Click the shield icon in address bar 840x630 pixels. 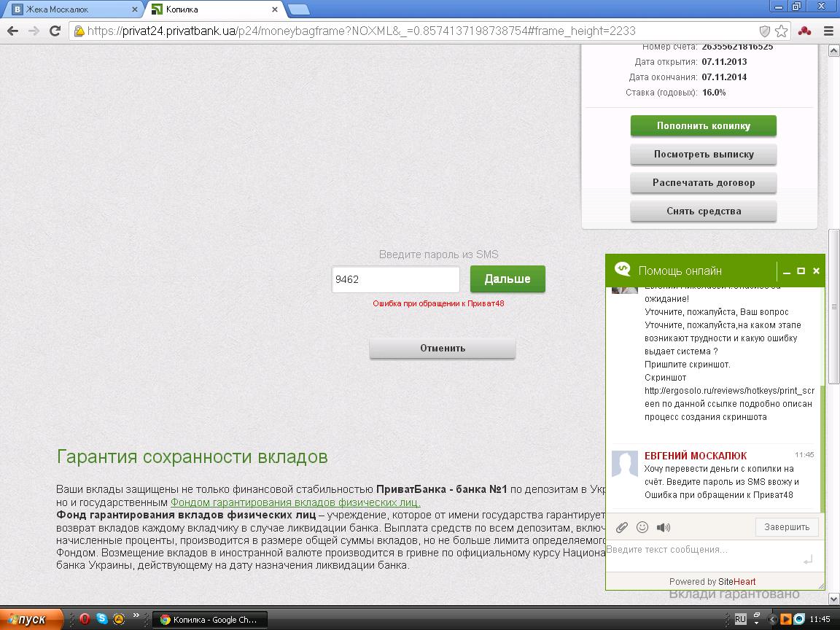pyautogui.click(x=764, y=31)
